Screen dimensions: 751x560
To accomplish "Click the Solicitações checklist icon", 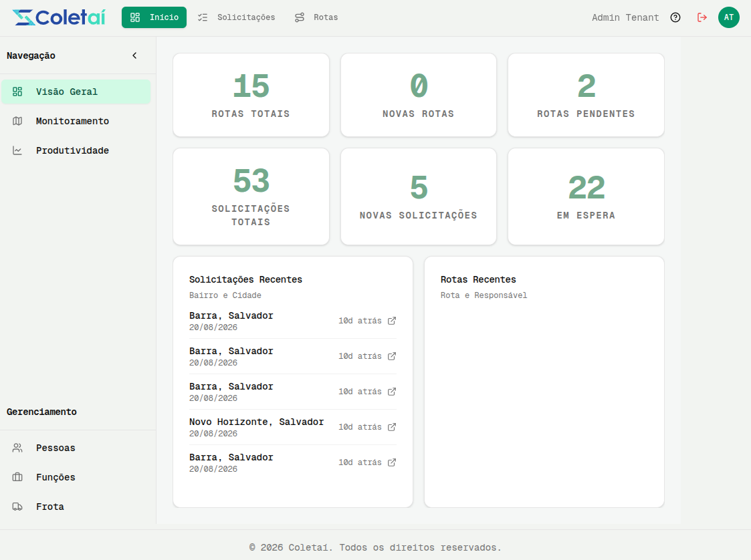I will tap(203, 17).
